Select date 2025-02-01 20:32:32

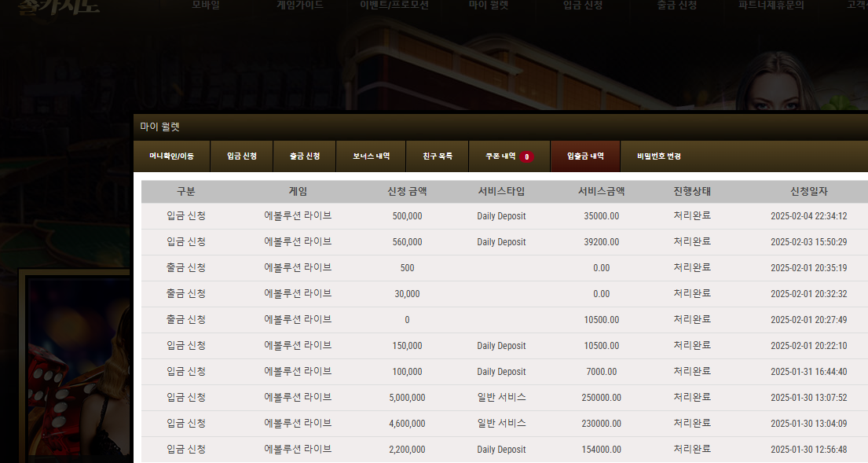[809, 294]
